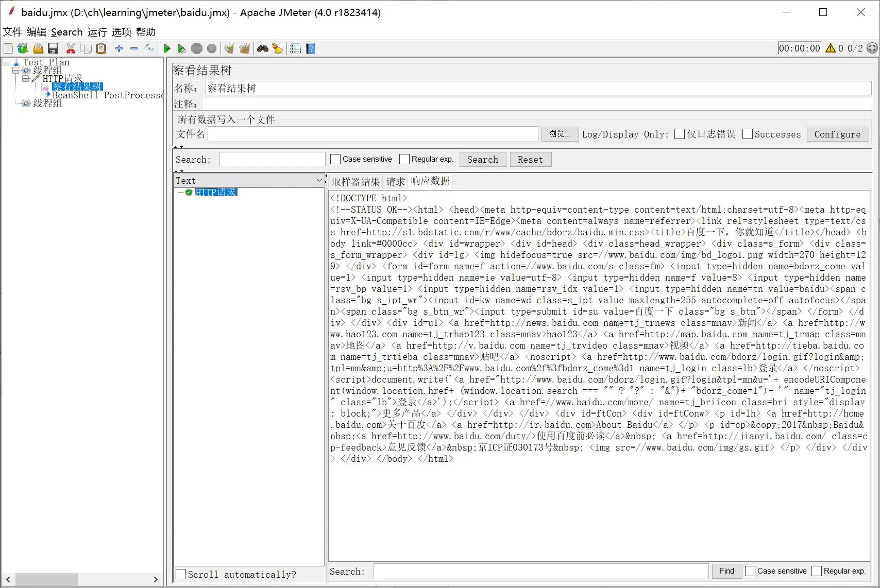Click the pipette icon beside HTTP请求 in tree
880x588 pixels.
click(36, 79)
